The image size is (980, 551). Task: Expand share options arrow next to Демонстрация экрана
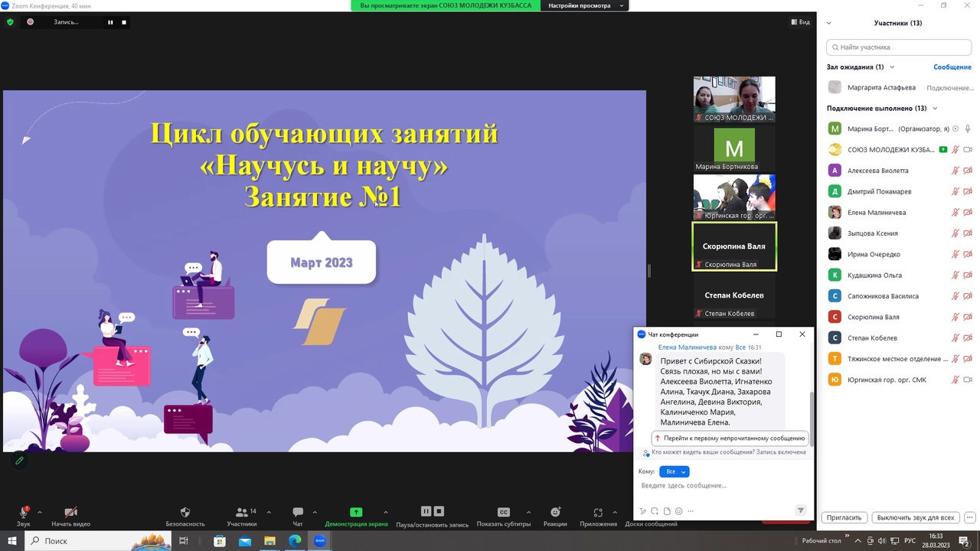385,512
